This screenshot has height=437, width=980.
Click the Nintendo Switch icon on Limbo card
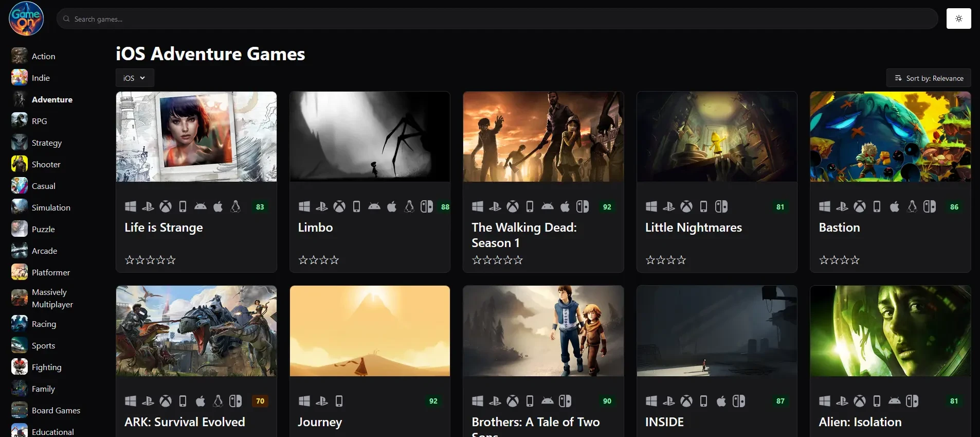[427, 207]
